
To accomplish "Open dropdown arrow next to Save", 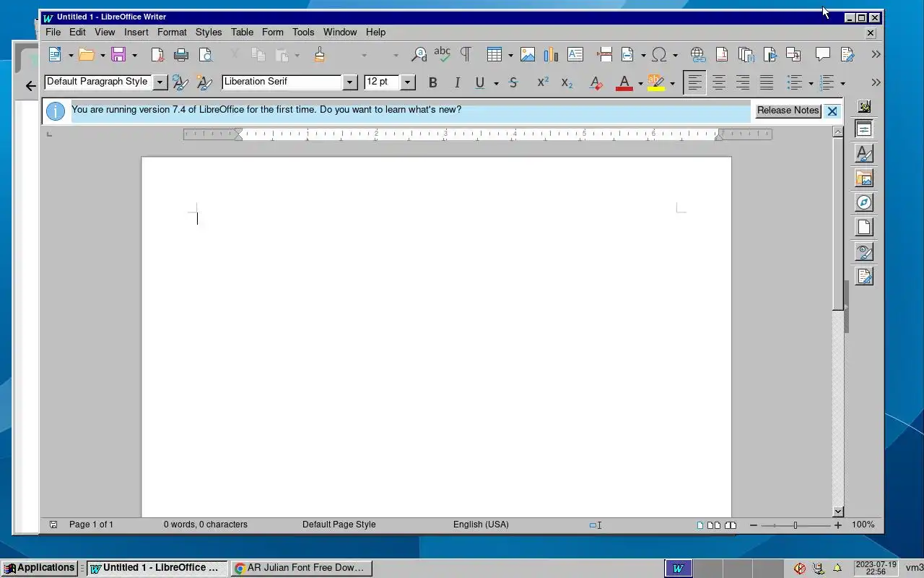I will click(134, 55).
